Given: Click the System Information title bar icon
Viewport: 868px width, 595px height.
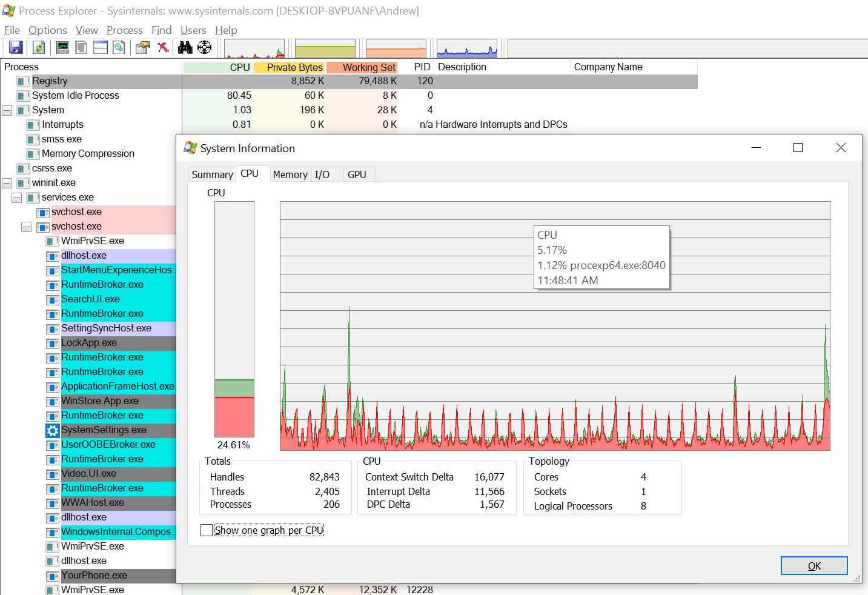Looking at the screenshot, I should (190, 148).
